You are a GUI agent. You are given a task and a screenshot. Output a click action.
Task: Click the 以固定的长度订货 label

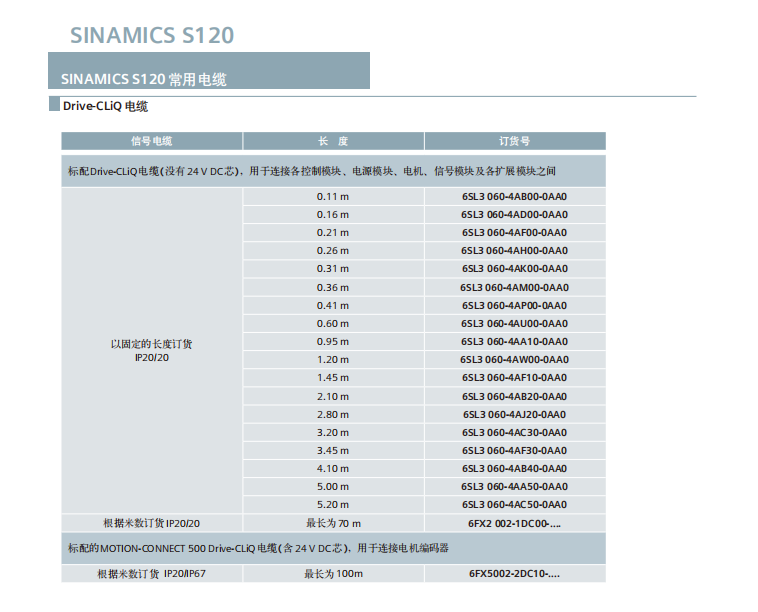[x=152, y=344]
